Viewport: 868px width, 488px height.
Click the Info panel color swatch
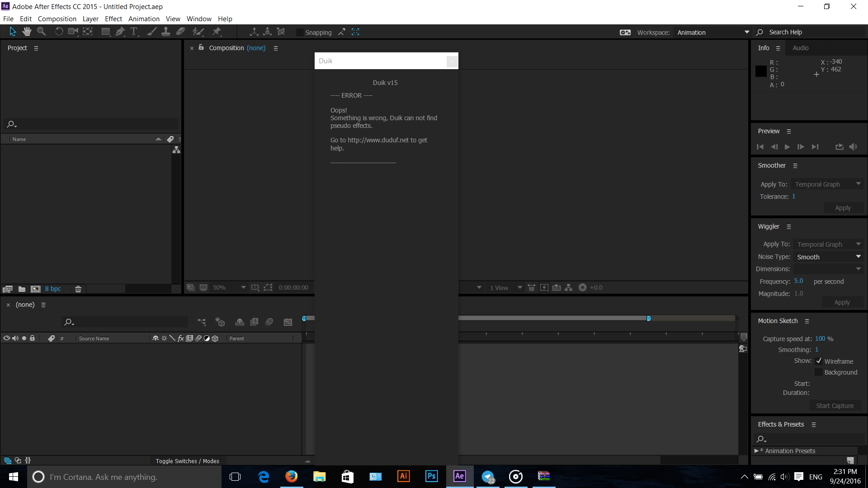[761, 71]
